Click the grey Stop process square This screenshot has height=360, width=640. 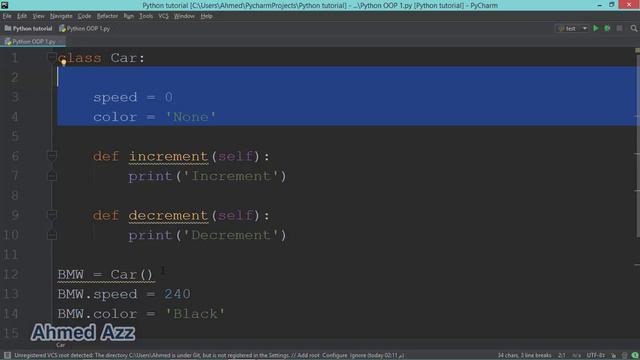pyautogui.click(x=620, y=28)
